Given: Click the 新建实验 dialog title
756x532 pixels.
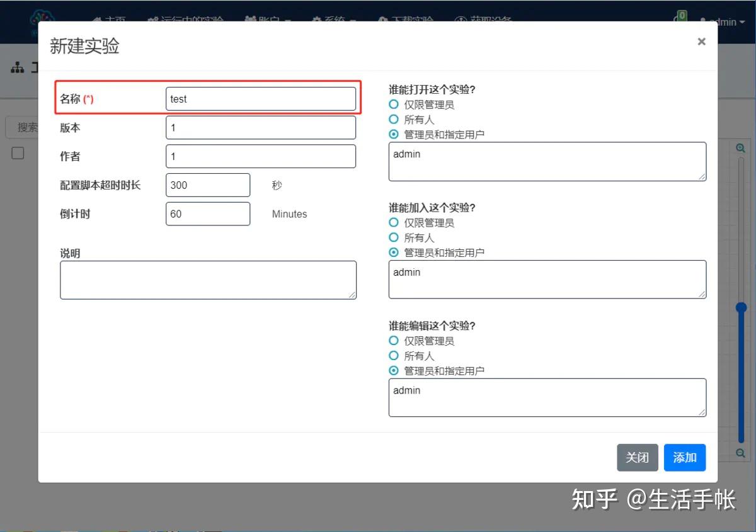Looking at the screenshot, I should click(84, 46).
